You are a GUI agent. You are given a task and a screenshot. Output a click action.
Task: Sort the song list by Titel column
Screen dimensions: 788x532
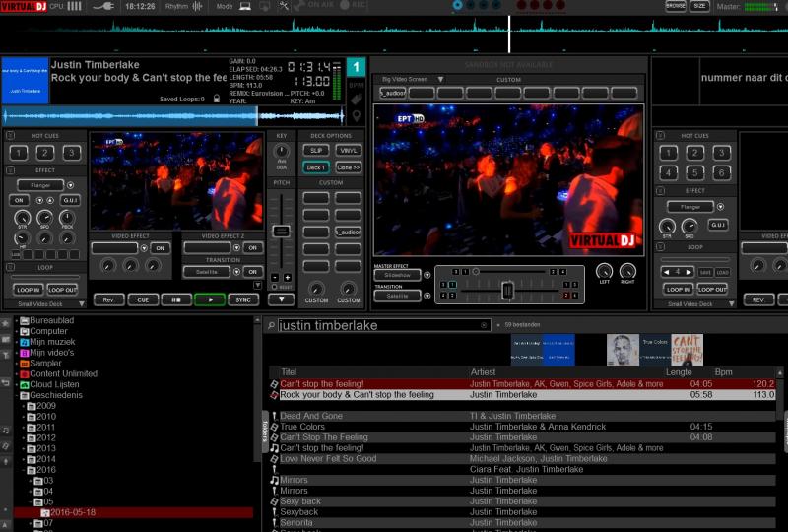(289, 372)
